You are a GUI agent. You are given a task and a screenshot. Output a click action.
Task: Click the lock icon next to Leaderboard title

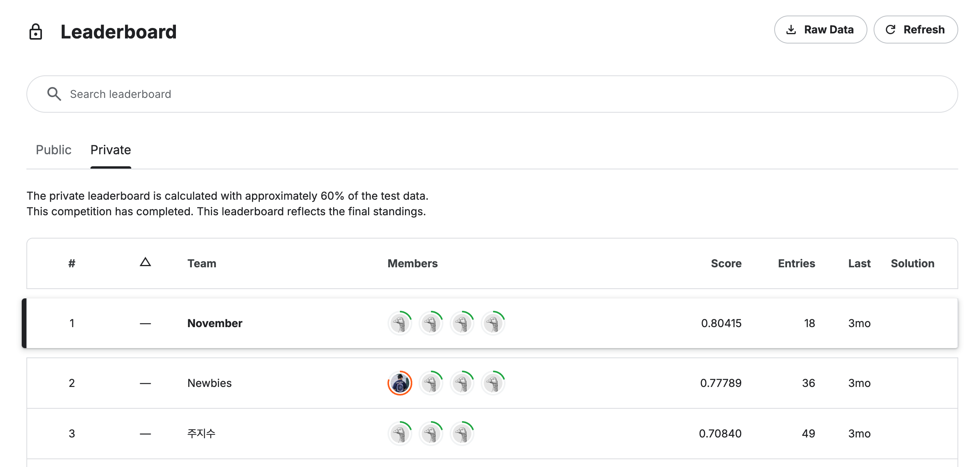[x=36, y=32]
